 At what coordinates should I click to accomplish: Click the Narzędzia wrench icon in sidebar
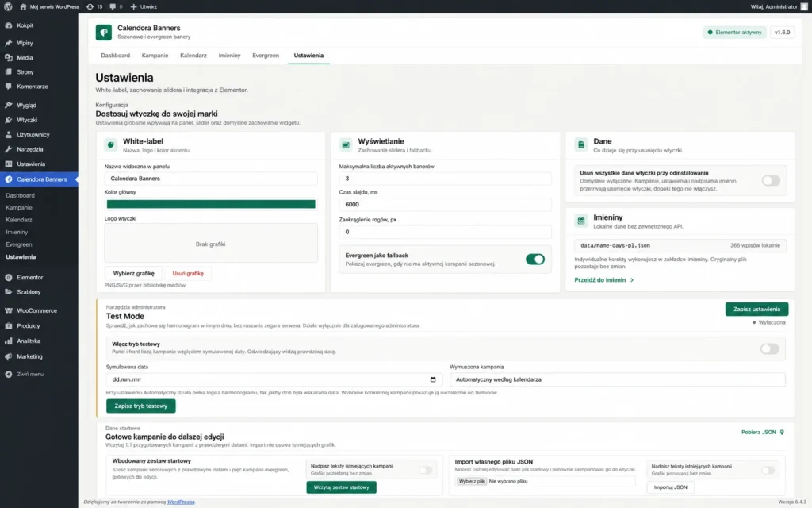(9, 149)
